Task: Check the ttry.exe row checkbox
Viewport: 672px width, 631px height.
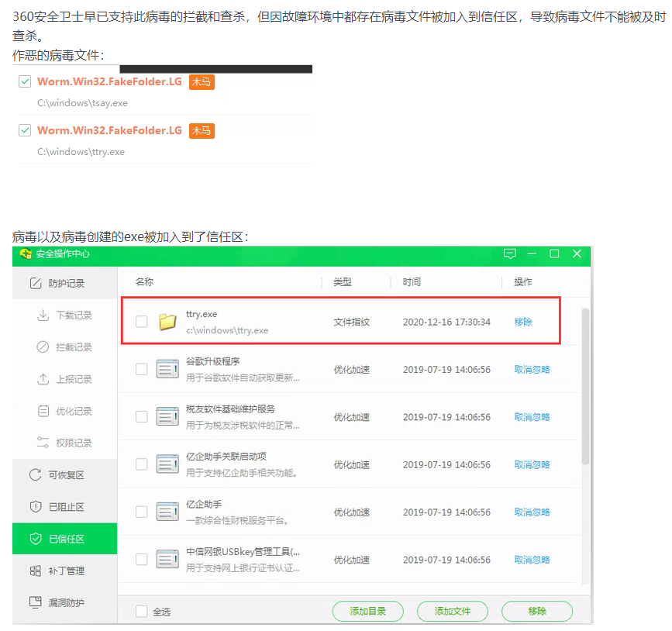Action: click(x=141, y=322)
